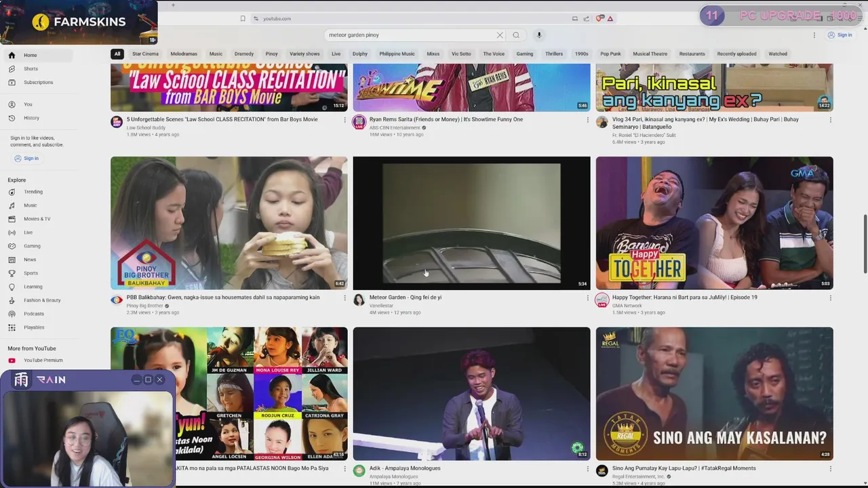The height and width of the screenshot is (488, 868).
Task: Open YouTube Premium link
Action: tap(37, 361)
